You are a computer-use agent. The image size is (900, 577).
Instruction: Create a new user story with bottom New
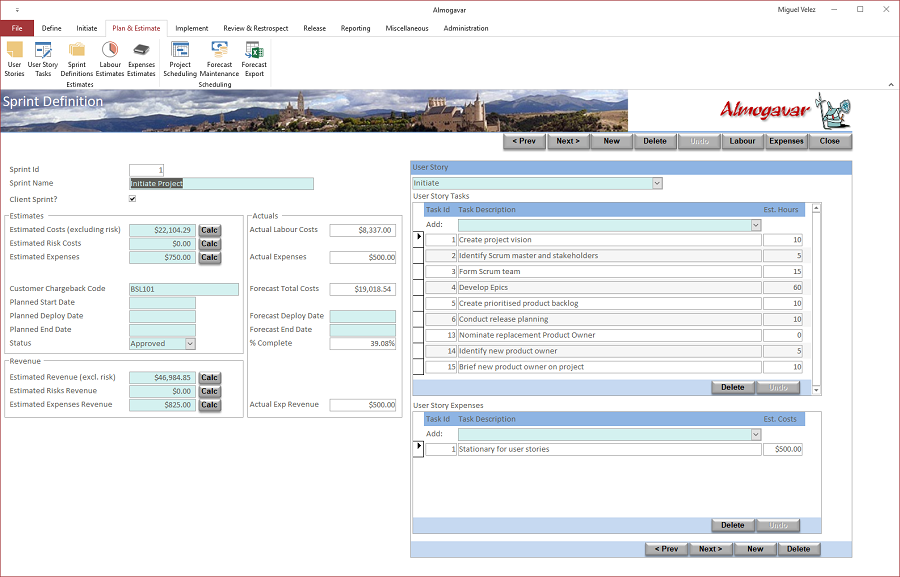(755, 549)
